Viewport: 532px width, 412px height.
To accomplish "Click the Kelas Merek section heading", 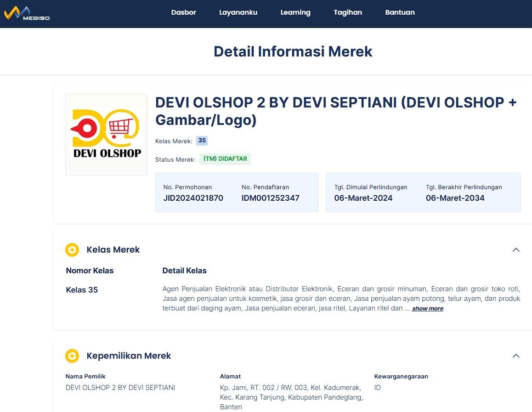I will tap(113, 249).
